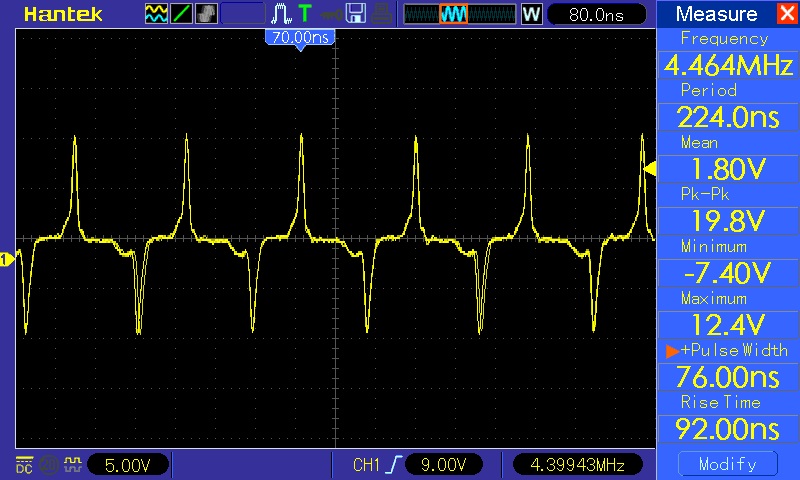Click the Hantek logo

pyautogui.click(x=63, y=14)
